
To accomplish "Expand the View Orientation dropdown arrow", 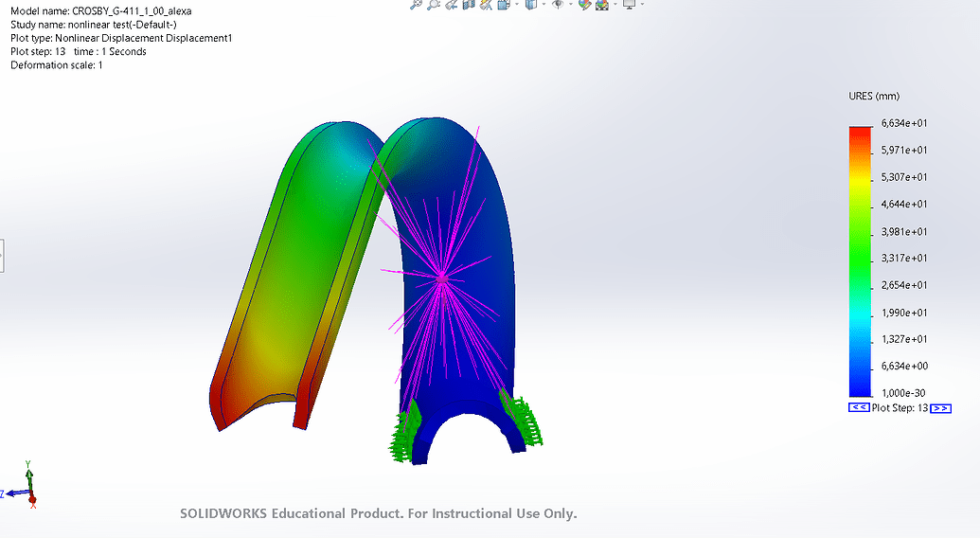I will (517, 4).
